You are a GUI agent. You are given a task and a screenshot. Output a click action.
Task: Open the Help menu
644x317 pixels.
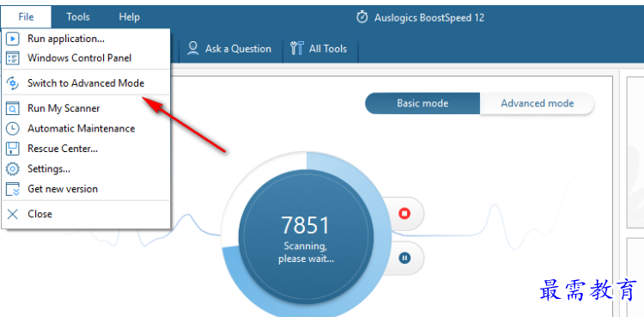pos(130,17)
